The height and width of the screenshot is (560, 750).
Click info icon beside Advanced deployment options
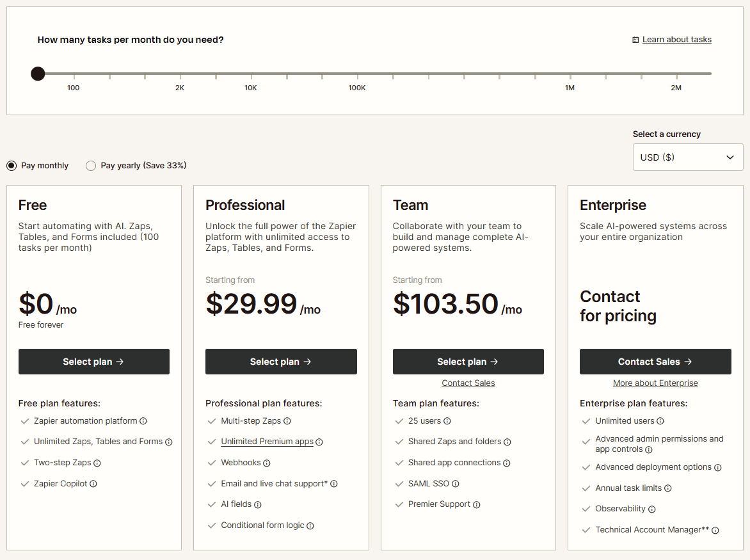pyautogui.click(x=718, y=468)
